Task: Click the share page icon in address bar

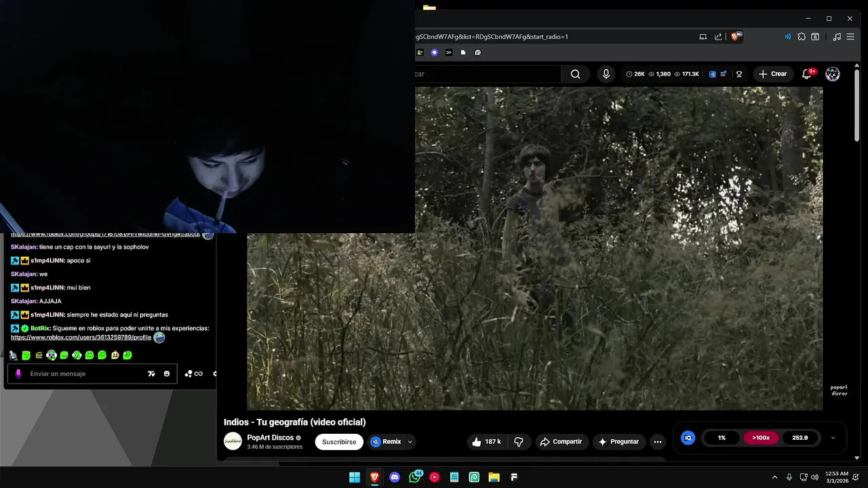Action: coord(718,37)
